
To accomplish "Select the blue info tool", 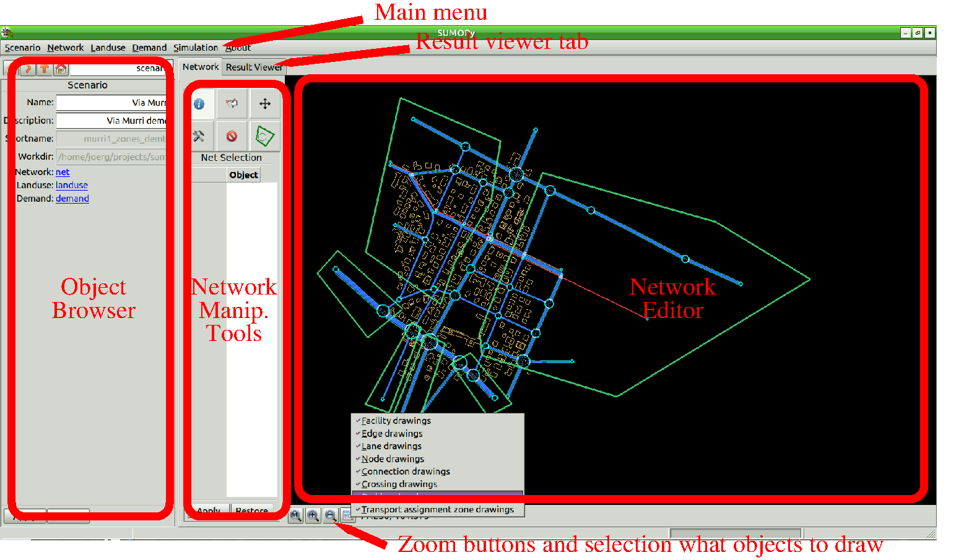I will [x=199, y=104].
